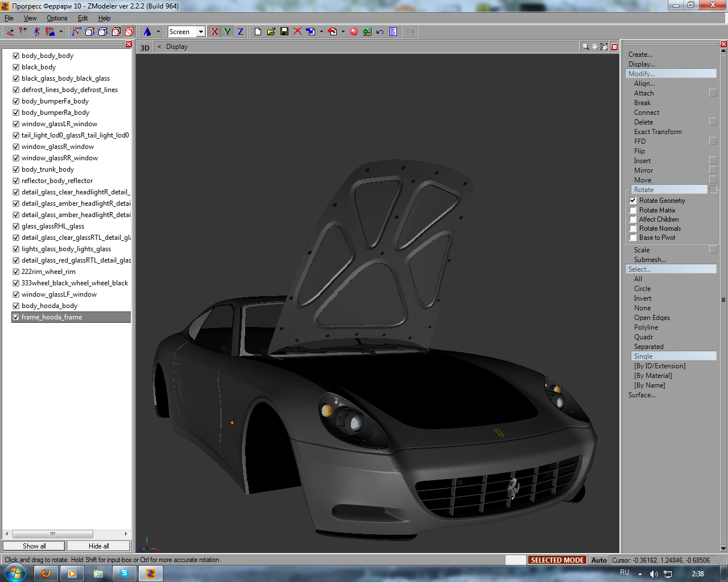The height and width of the screenshot is (582, 728).
Task: Click the Export red arrow icon
Action: 333,32
